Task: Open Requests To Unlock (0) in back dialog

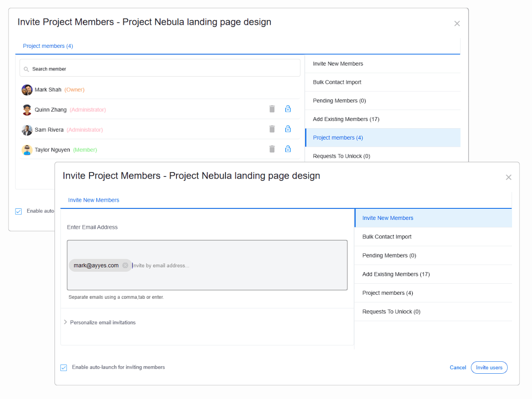Action: (383, 156)
